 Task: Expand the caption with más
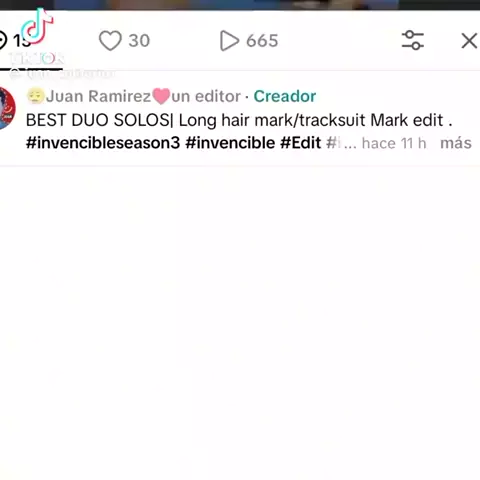(x=456, y=143)
